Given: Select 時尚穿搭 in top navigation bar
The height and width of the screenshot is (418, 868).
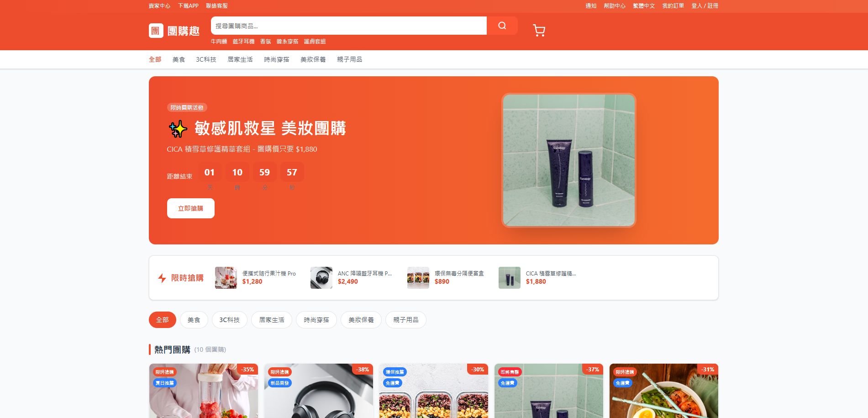Looking at the screenshot, I should tap(277, 59).
